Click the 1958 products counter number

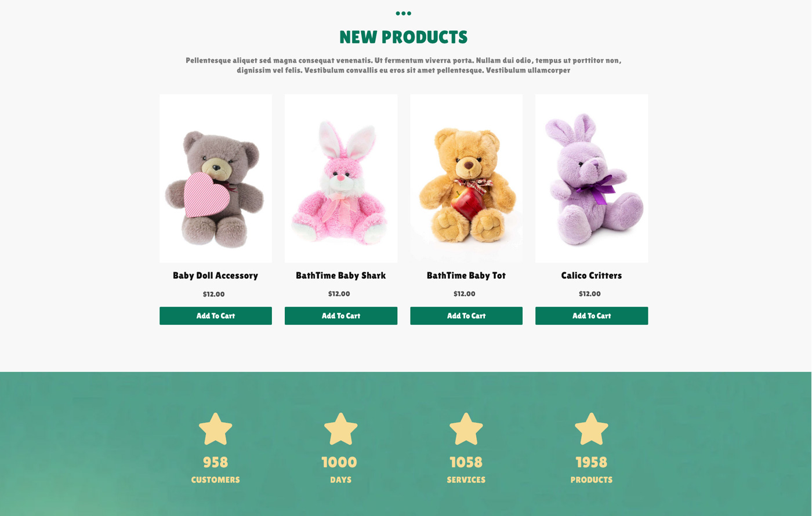click(591, 462)
